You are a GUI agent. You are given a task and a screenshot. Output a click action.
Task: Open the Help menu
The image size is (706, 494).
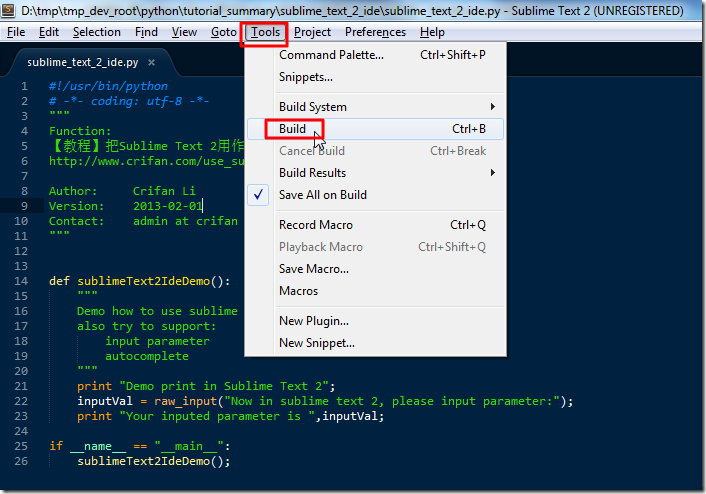click(x=432, y=32)
